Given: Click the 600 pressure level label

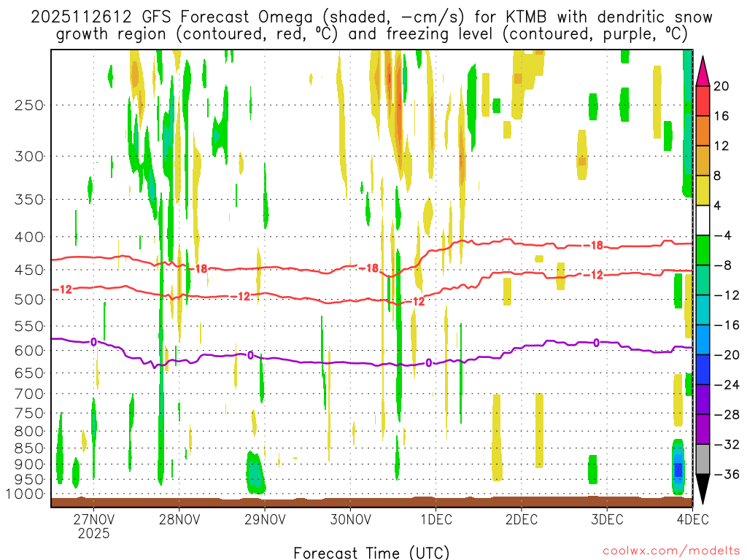Looking at the screenshot, I should click(x=29, y=351).
